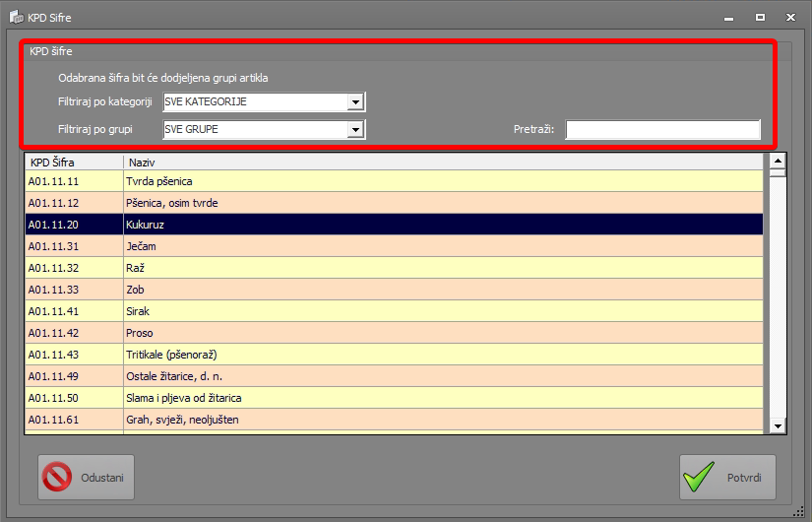Choose Slama i pljeva od žitarica

pyautogui.click(x=394, y=398)
